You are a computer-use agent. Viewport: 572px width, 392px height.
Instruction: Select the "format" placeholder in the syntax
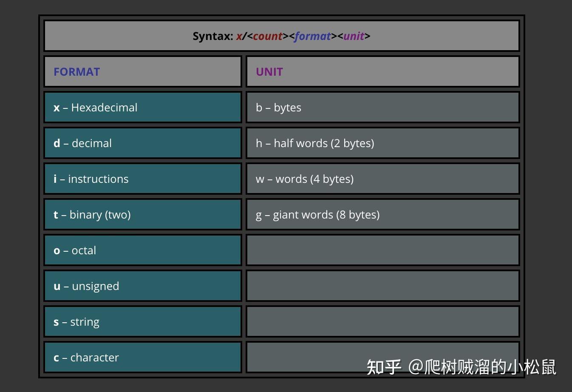(313, 36)
